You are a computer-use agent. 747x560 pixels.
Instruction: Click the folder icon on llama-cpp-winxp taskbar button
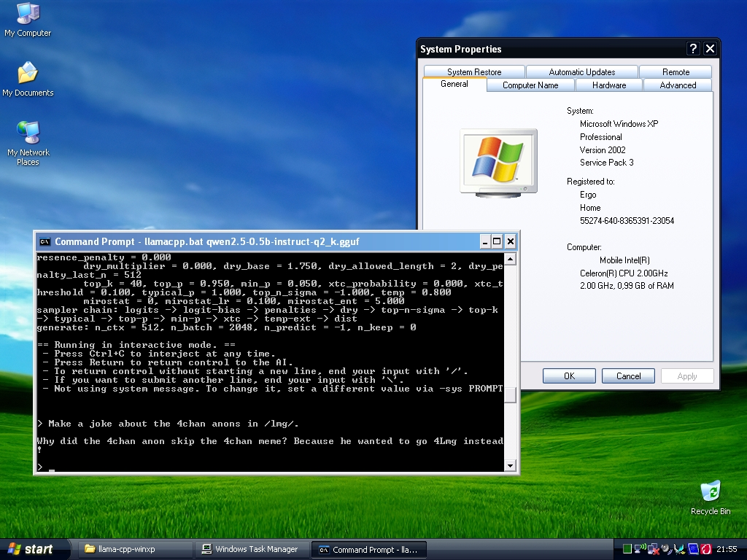coord(90,549)
